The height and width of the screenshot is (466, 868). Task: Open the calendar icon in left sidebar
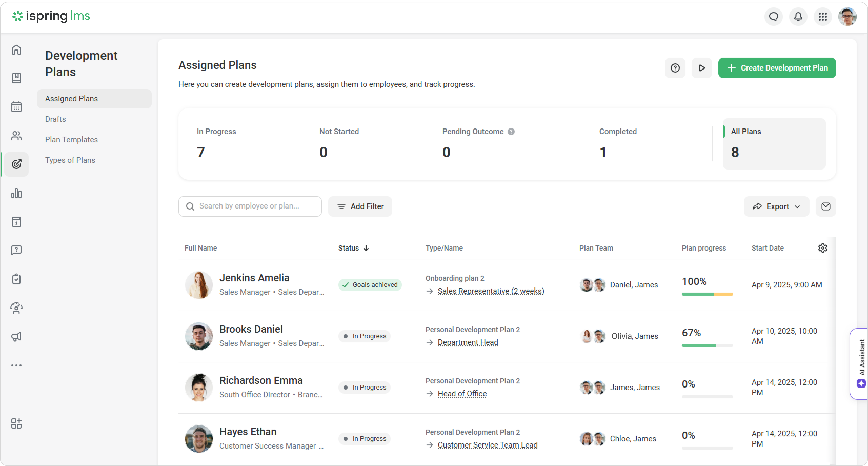(x=16, y=107)
